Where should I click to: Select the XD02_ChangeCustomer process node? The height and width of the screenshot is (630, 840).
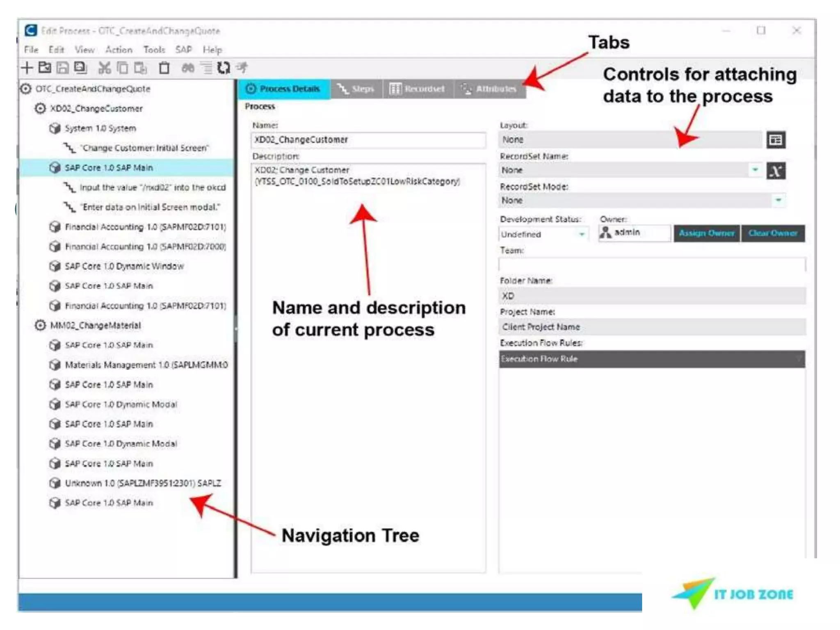96,109
